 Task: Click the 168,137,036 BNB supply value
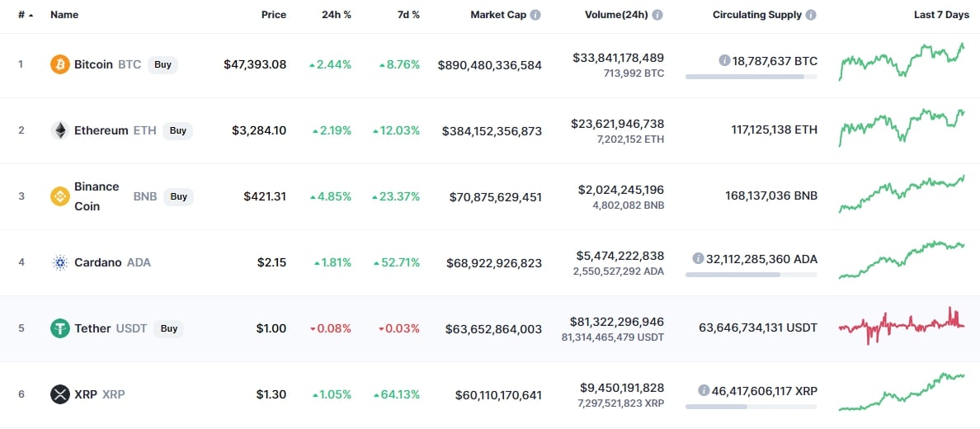[x=771, y=196]
